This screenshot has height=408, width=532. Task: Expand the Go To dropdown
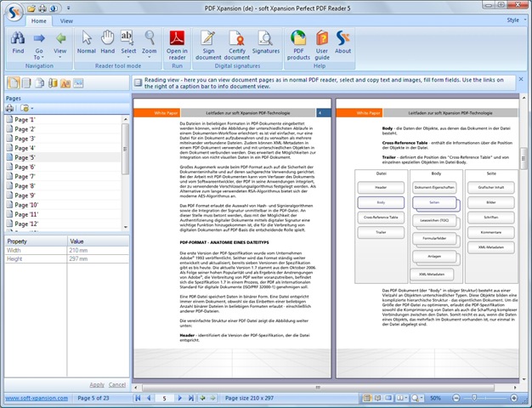(x=38, y=55)
